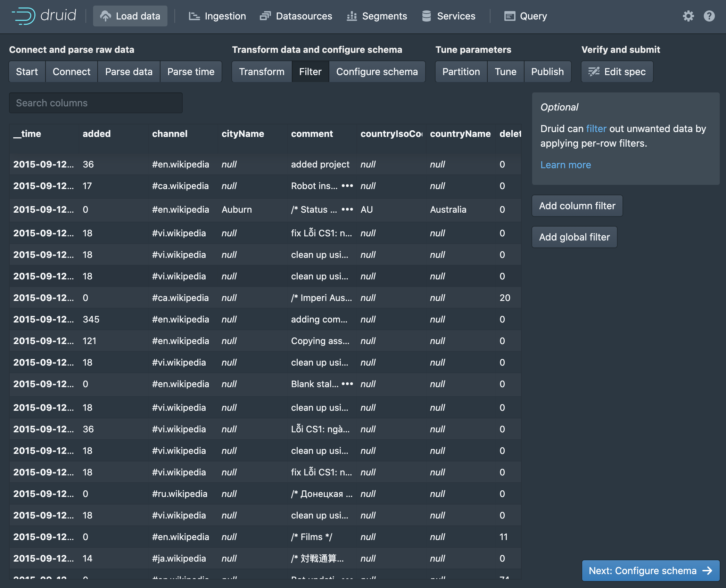726x588 pixels.
Task: Open the Ingestion view
Action: (x=217, y=16)
